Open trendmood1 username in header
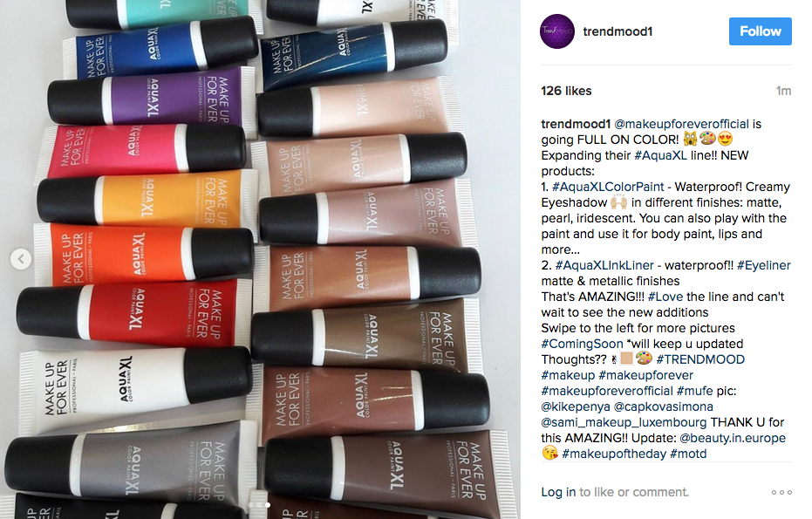The height and width of the screenshot is (519, 812). point(618,31)
